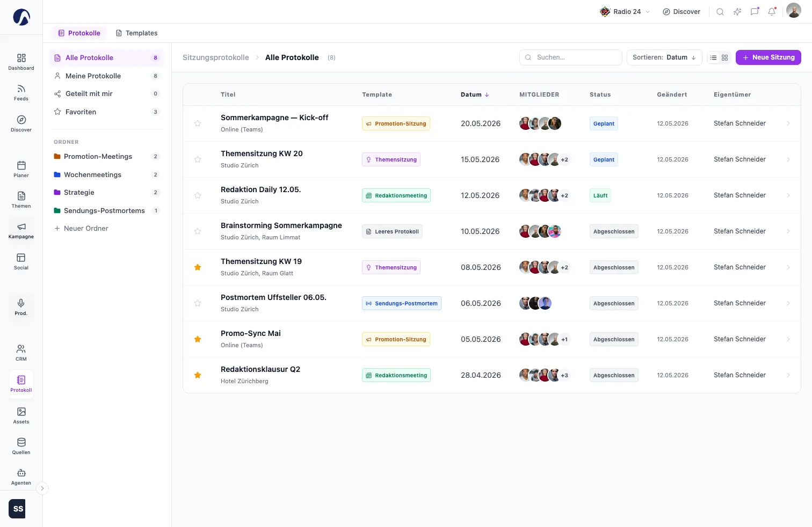Favorite Postmortem Uffsteller 06.05. with star
Image resolution: width=812 pixels, height=527 pixels.
[198, 303]
